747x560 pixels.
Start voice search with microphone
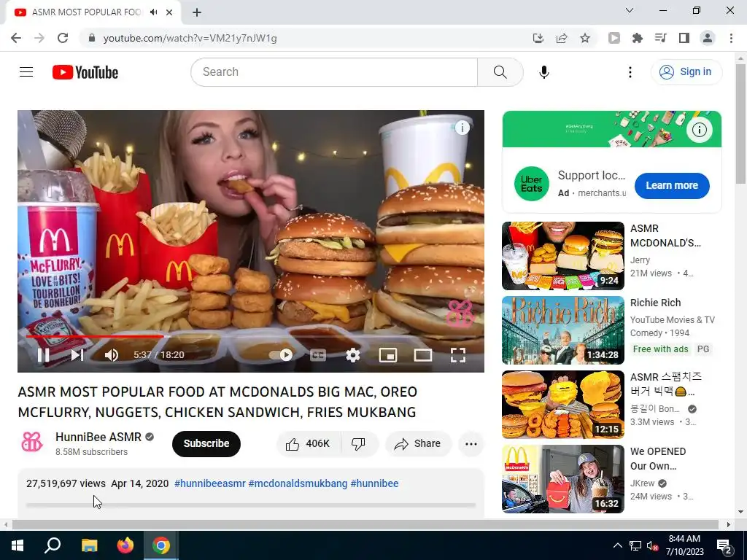click(x=544, y=72)
